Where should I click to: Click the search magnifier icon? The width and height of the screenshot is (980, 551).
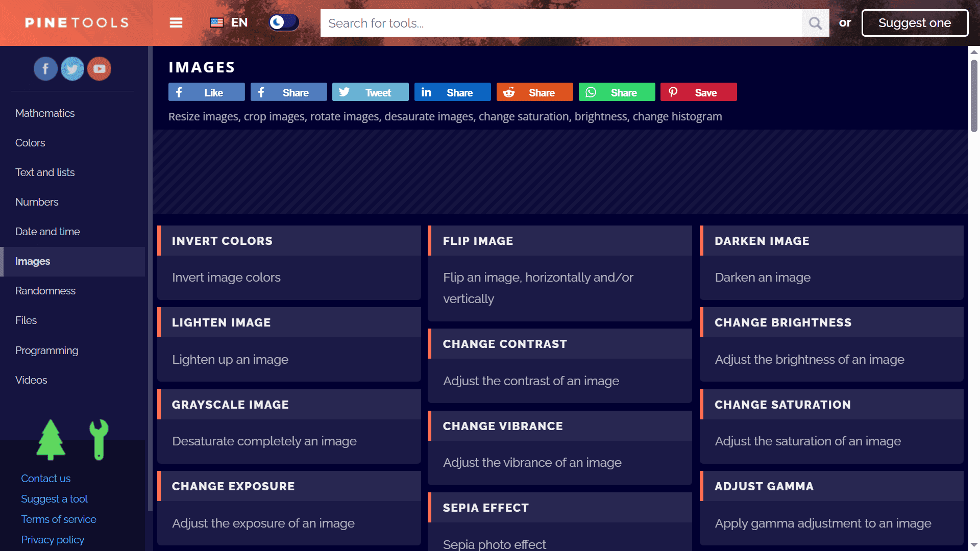click(x=815, y=23)
